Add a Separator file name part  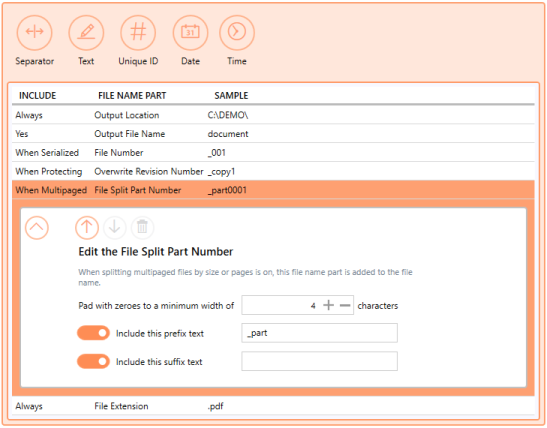(35, 32)
